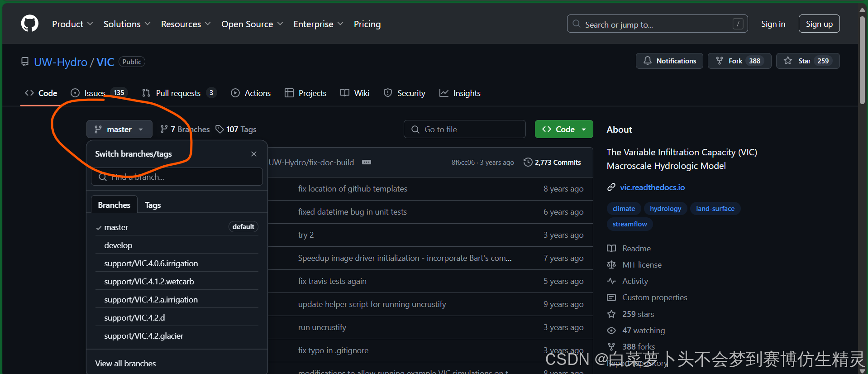Open commit 'try 2'

coord(306,235)
